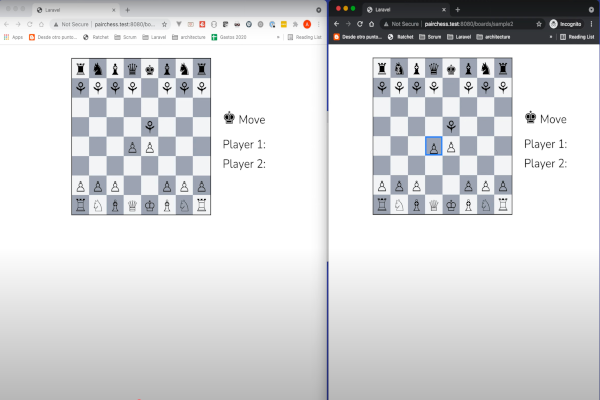Go back in the incognito window
This screenshot has height=400, width=600.
click(336, 24)
